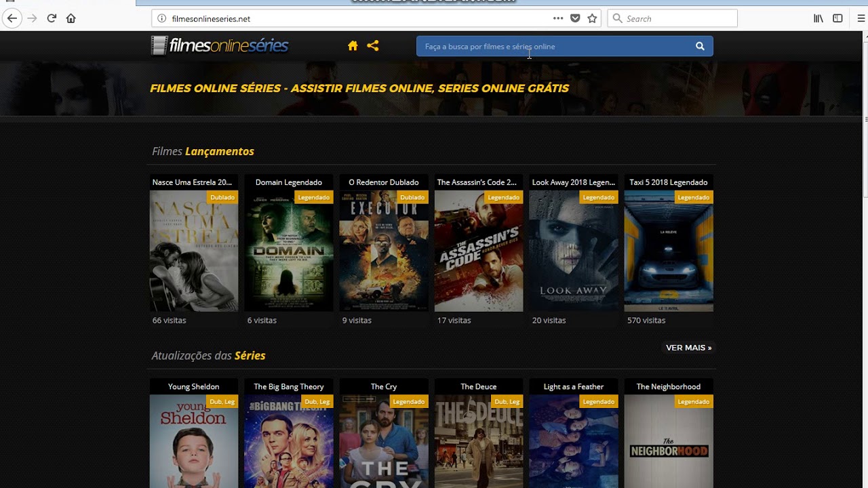Screen dimensions: 868x488
Task: Select the Look Away poster
Action: tap(574, 251)
